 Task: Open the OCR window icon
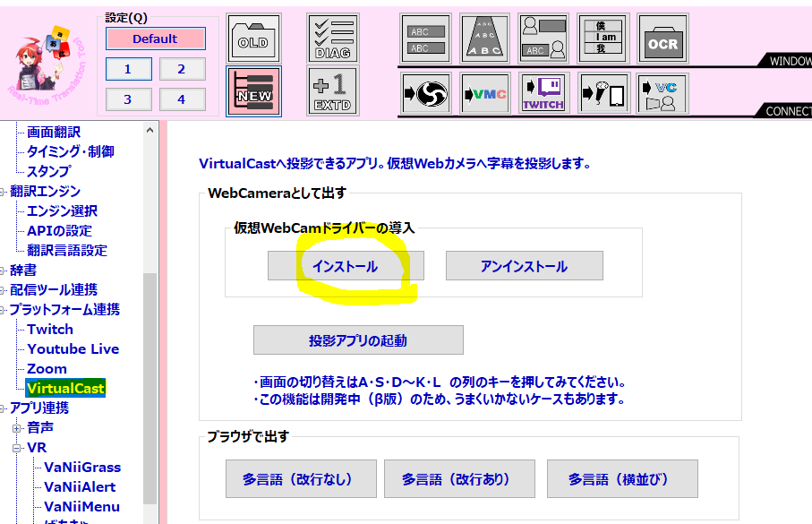662,39
